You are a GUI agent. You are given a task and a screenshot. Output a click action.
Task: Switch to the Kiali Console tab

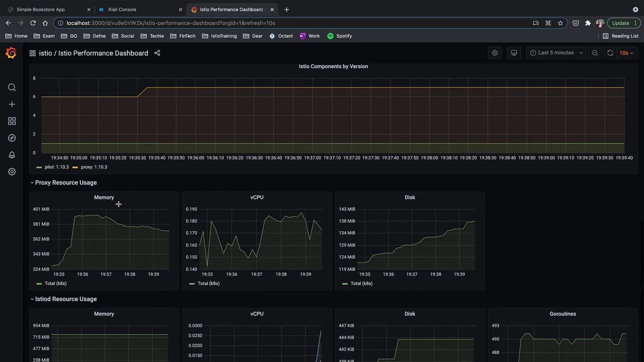(x=122, y=9)
